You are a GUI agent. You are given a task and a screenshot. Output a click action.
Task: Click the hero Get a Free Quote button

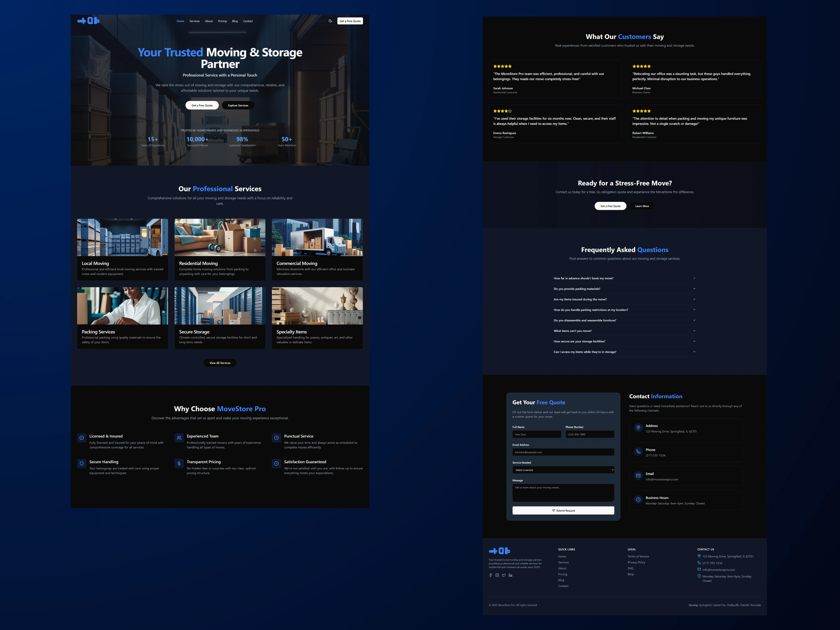202,106
